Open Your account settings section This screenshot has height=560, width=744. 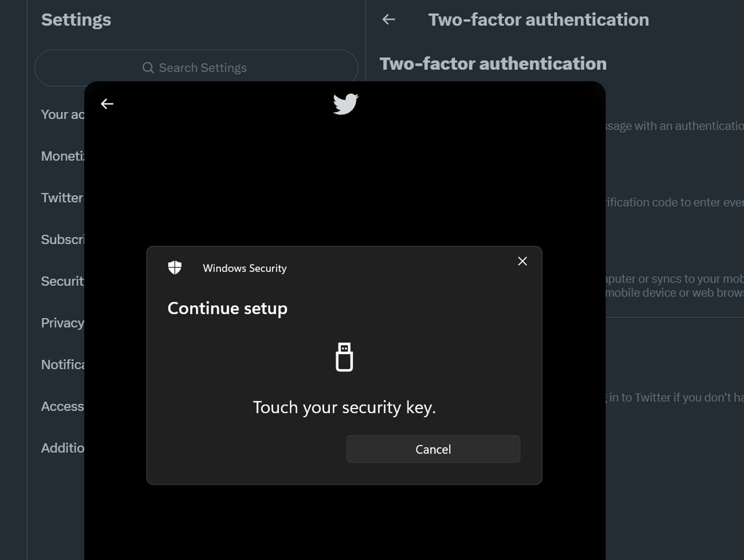[x=62, y=115]
